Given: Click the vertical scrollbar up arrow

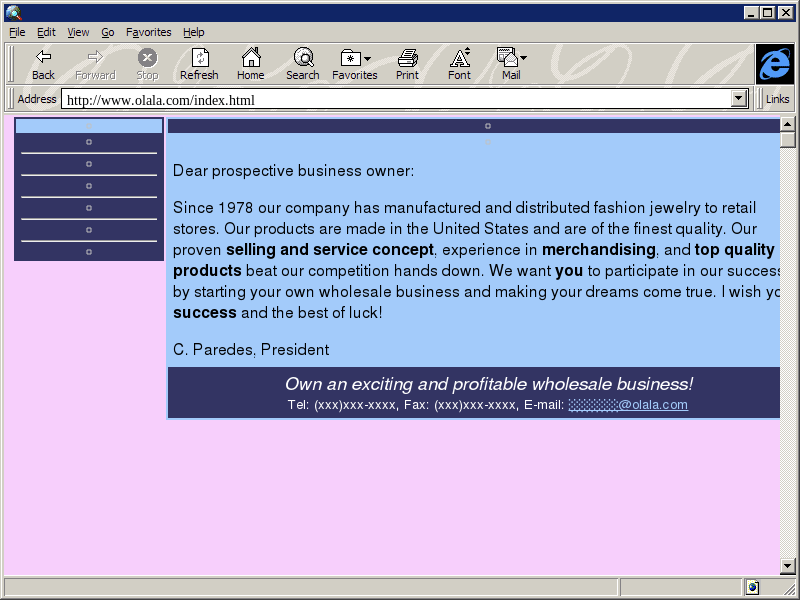Looking at the screenshot, I should 788,125.
